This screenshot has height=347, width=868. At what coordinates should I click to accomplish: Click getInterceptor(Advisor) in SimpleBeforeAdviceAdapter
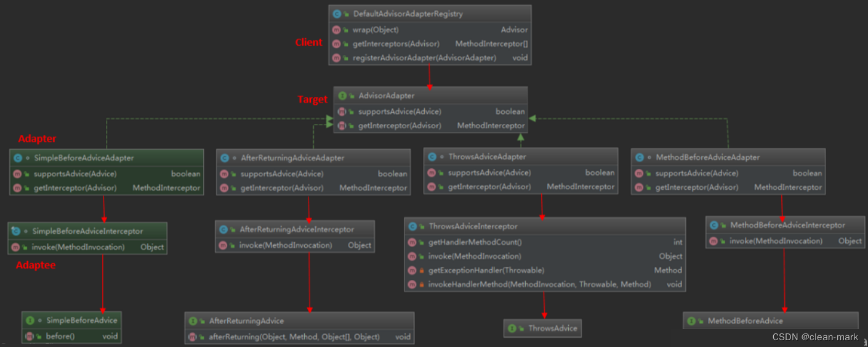click(x=74, y=188)
